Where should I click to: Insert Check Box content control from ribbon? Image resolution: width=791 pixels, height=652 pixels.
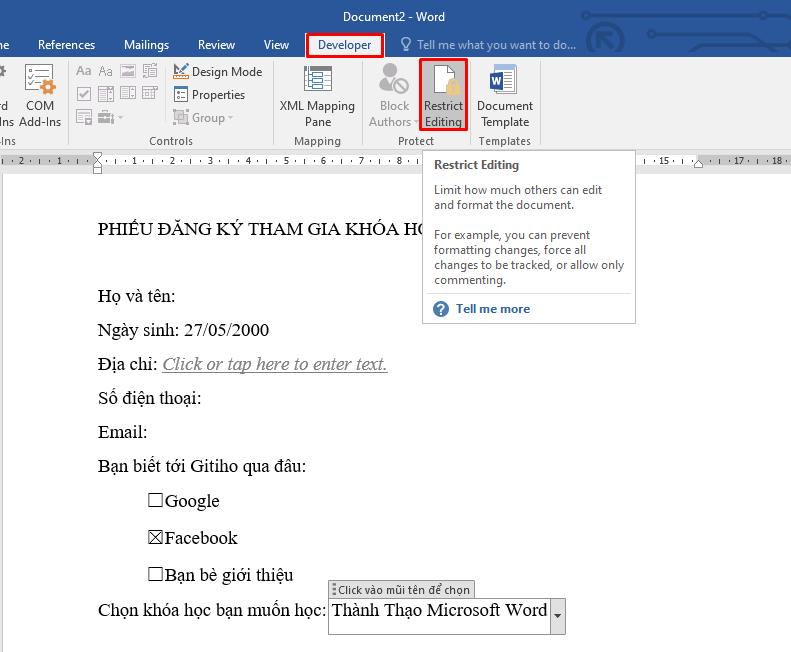[84, 95]
